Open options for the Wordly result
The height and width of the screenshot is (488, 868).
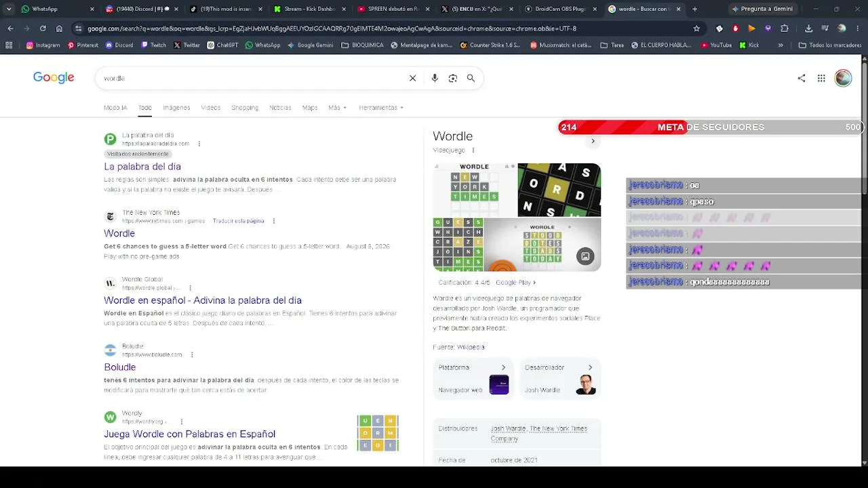point(181,422)
